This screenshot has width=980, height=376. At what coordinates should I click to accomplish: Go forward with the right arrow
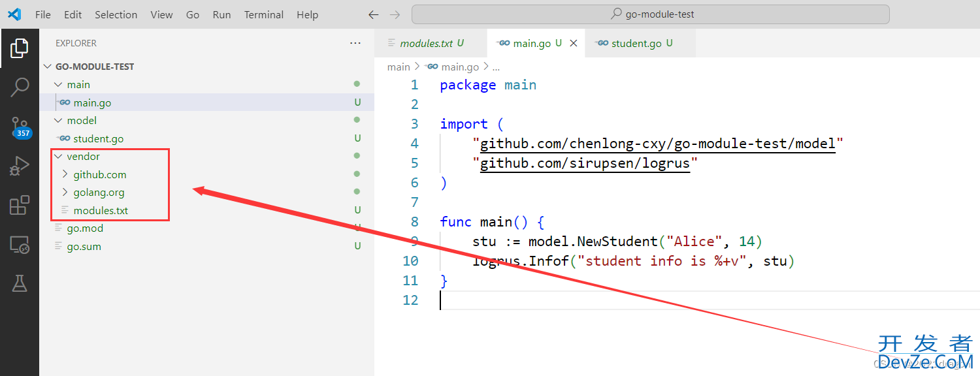coord(395,14)
